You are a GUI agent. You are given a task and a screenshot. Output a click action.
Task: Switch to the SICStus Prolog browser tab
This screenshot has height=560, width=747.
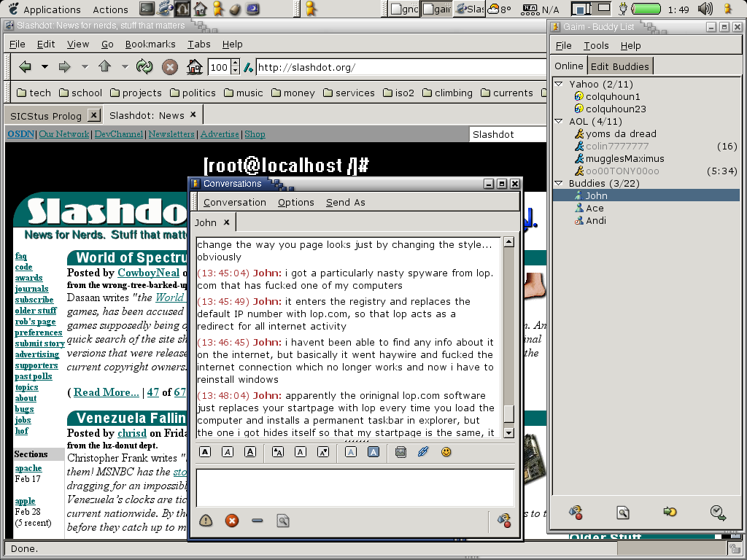(46, 116)
